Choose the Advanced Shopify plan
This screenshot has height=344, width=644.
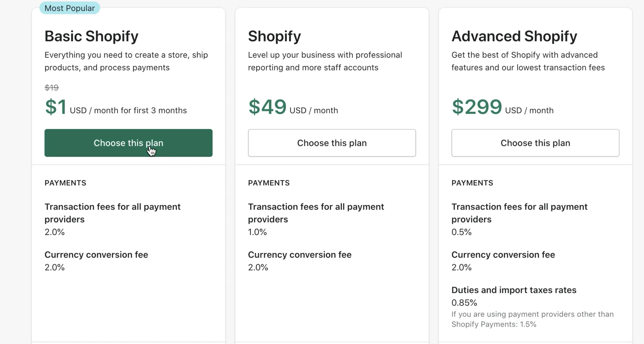click(x=535, y=143)
